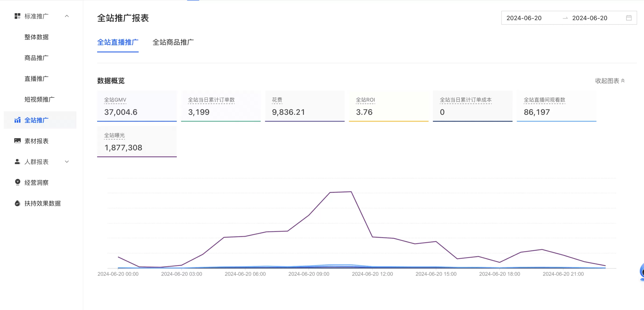Collapse the 标准推广 section in sidebar
This screenshot has width=644, height=310.
tap(67, 16)
